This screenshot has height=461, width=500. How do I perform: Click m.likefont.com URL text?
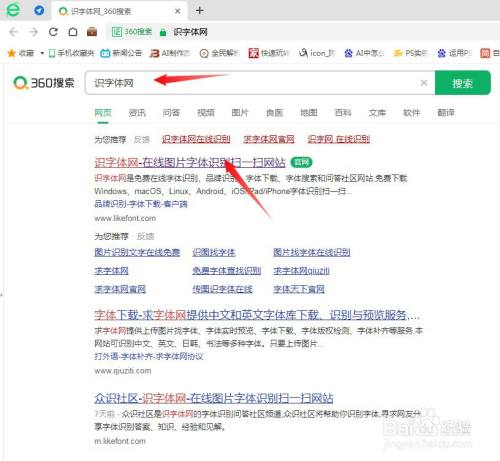(x=120, y=441)
